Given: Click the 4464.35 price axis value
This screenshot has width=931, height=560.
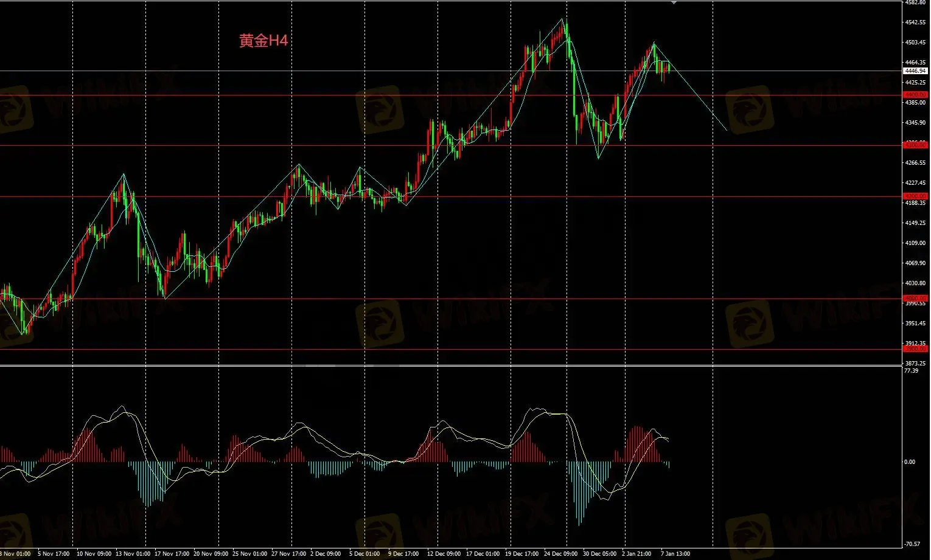Looking at the screenshot, I should [x=915, y=63].
